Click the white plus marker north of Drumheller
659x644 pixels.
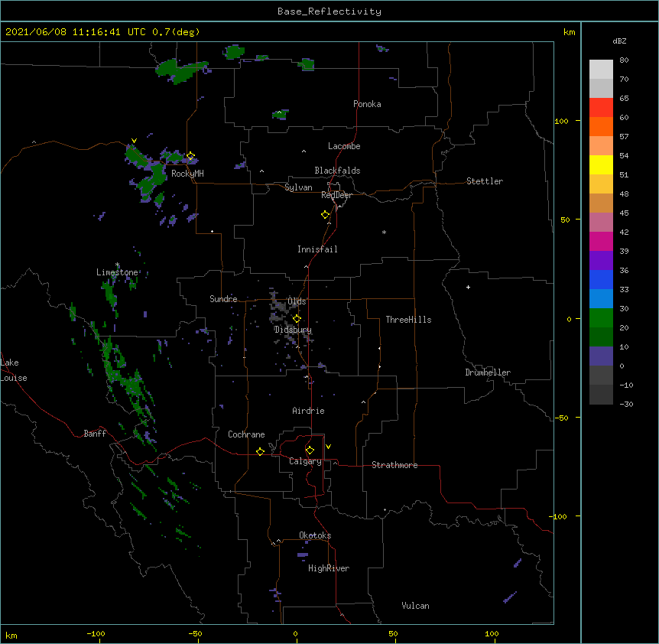point(468,287)
